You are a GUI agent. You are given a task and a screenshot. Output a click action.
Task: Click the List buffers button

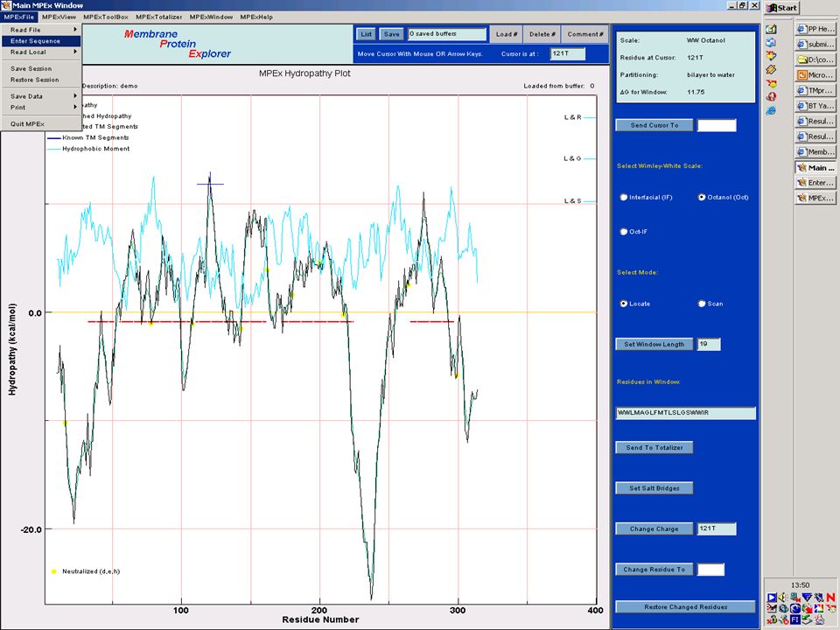[x=366, y=34]
